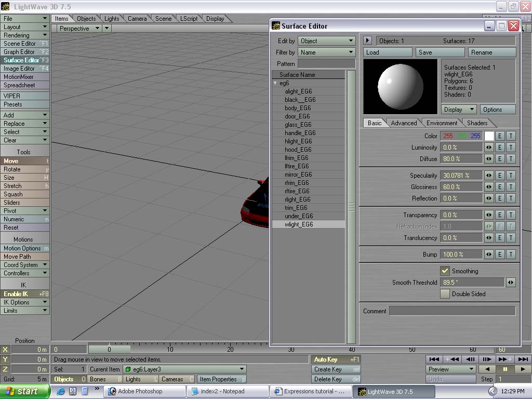Click the surface preview sphere thumbnail

(x=401, y=87)
